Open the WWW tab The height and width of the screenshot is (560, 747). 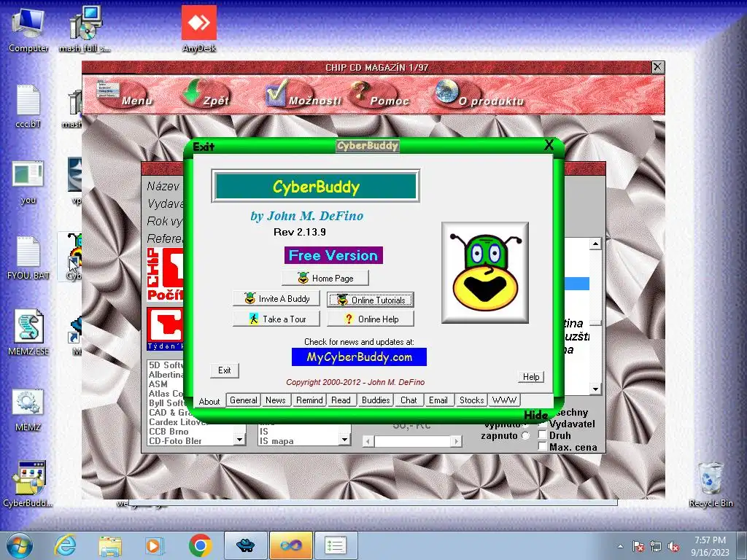pyautogui.click(x=504, y=400)
